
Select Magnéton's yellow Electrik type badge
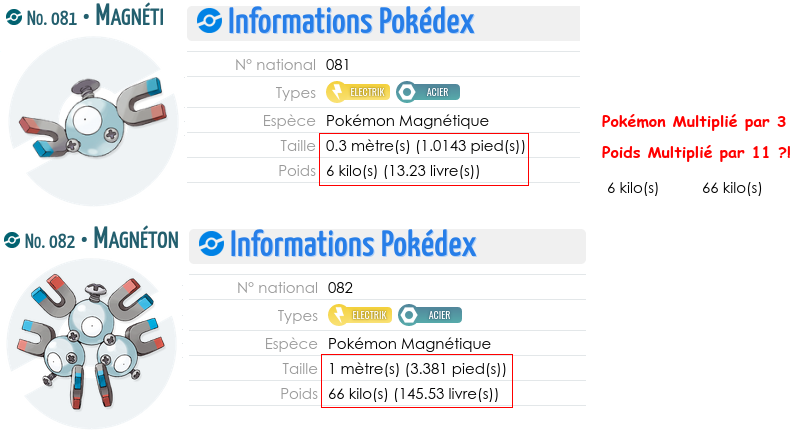click(x=359, y=315)
